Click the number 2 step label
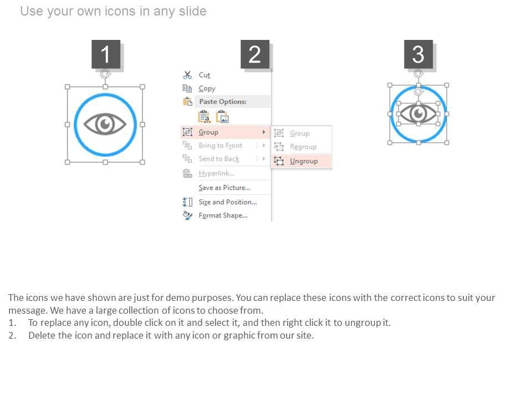532x399 pixels. [255, 54]
